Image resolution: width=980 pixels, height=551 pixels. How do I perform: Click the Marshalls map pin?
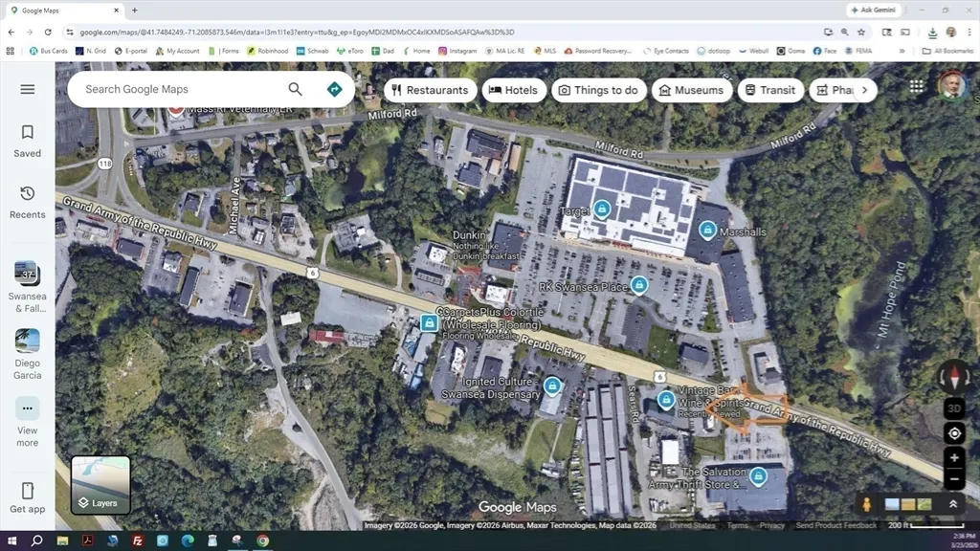point(707,230)
